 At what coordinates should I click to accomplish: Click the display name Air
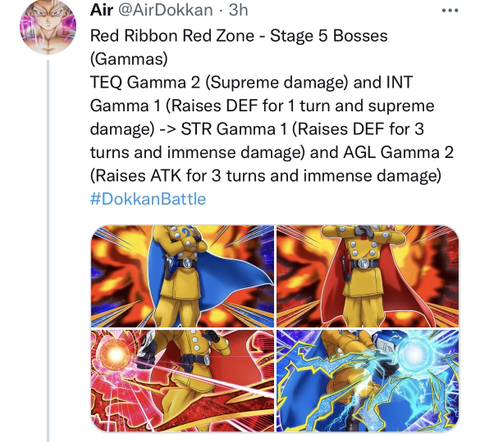(102, 10)
